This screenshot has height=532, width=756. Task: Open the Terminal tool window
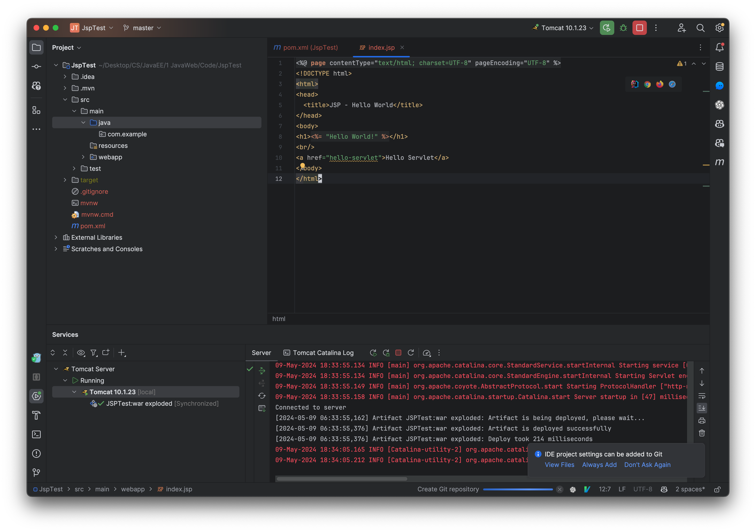(x=36, y=434)
